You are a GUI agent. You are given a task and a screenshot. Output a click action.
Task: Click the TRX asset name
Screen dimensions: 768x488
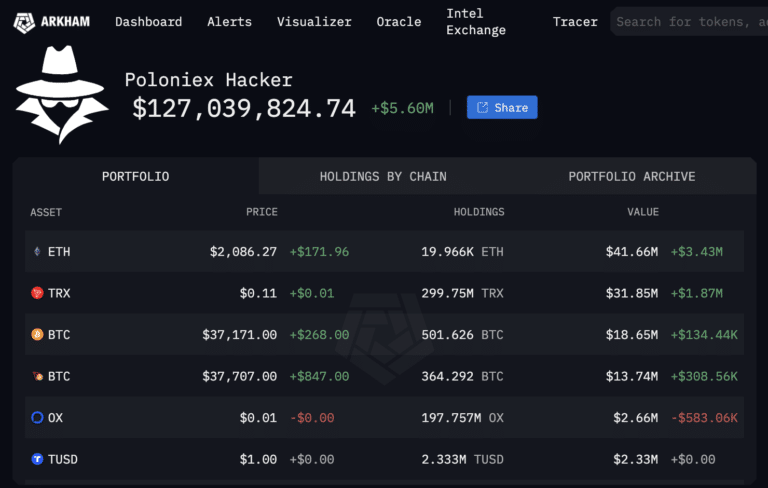pyautogui.click(x=59, y=293)
